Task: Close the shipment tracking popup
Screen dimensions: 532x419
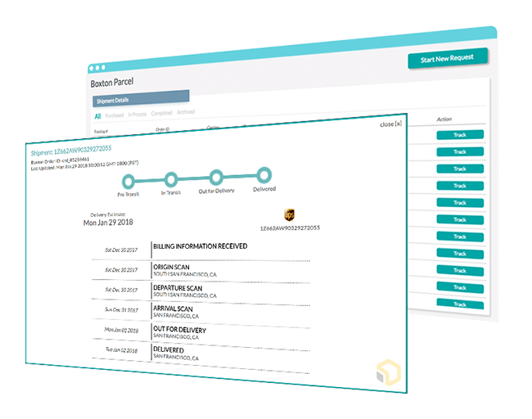Action: tap(390, 124)
